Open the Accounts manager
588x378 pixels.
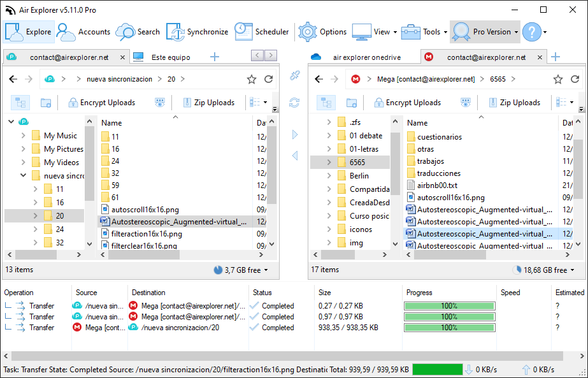click(83, 32)
